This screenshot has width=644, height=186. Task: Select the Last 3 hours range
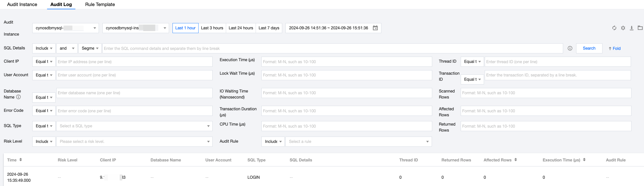[212, 28]
